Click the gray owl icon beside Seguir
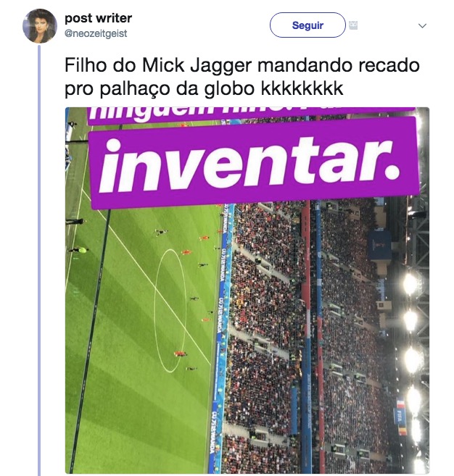The image size is (454, 476). [352, 25]
